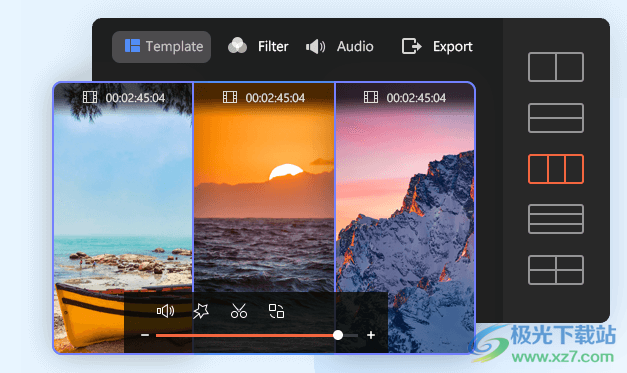Click the slider's white round handle
This screenshot has height=373, width=627.
click(x=338, y=335)
